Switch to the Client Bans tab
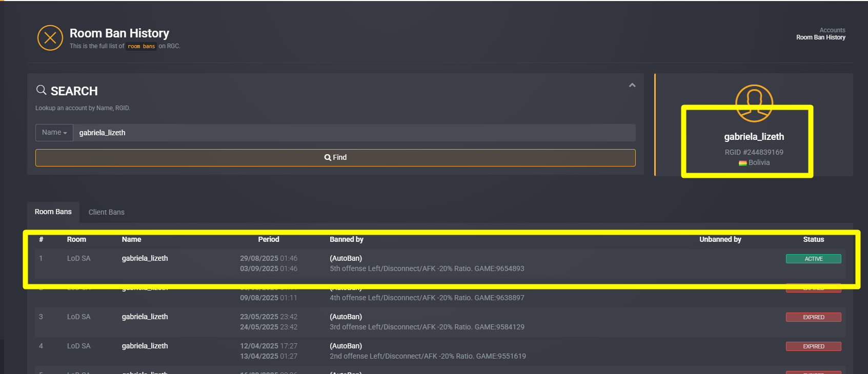Image resolution: width=868 pixels, height=374 pixels. point(107,212)
